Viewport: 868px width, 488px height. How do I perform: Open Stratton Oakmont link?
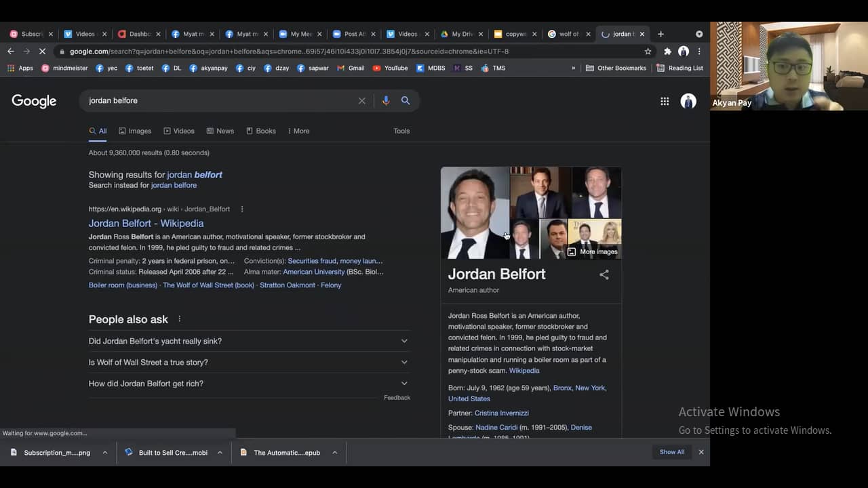(x=288, y=285)
